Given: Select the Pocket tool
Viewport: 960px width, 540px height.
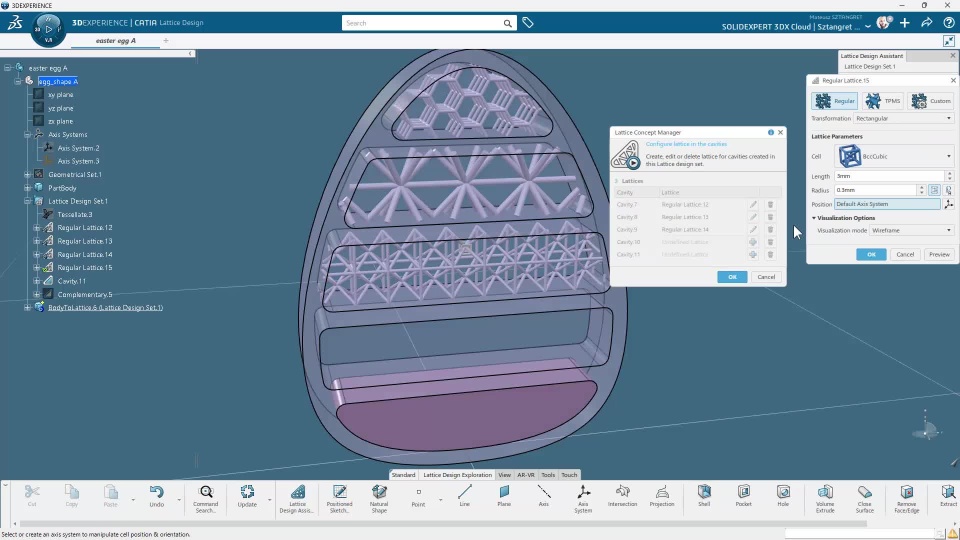Looking at the screenshot, I should tap(743, 496).
